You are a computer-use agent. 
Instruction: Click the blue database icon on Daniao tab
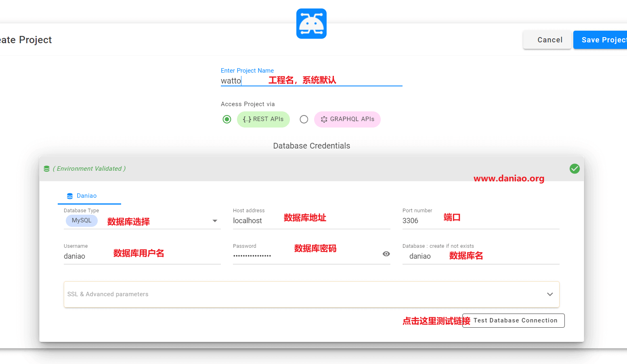pyautogui.click(x=70, y=196)
